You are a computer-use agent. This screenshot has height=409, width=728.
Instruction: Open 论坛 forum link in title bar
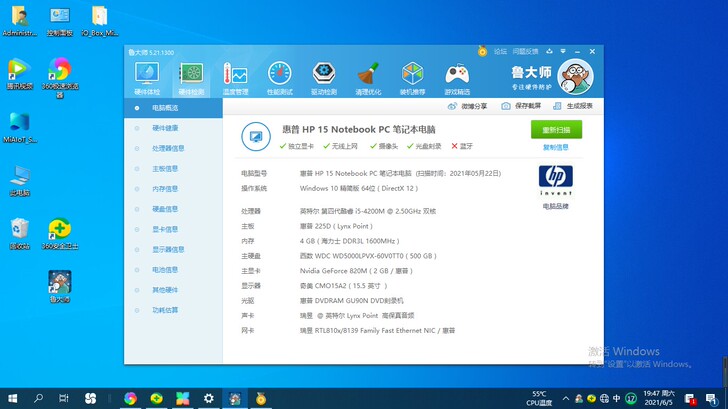(x=500, y=52)
